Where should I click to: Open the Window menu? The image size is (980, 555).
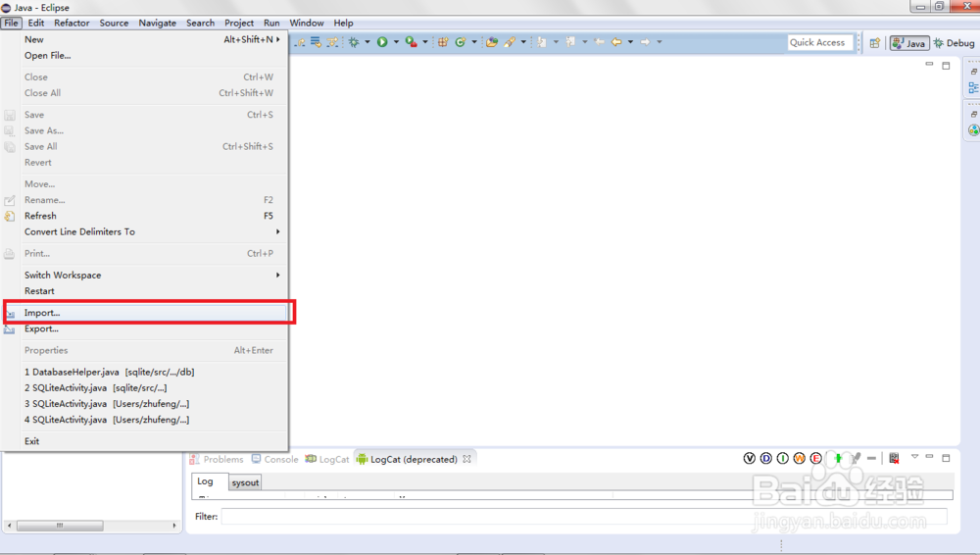coord(306,23)
